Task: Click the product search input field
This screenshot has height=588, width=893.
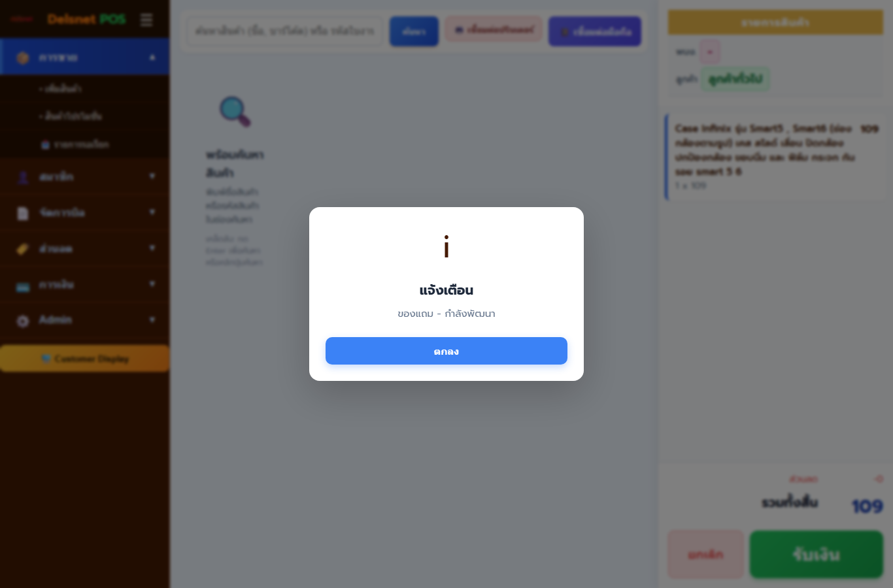Action: click(x=284, y=31)
